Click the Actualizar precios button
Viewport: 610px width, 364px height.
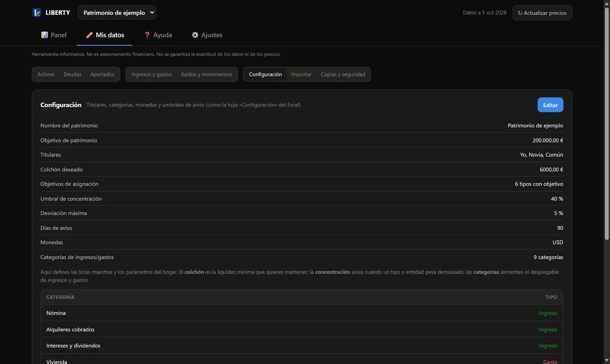pos(542,13)
